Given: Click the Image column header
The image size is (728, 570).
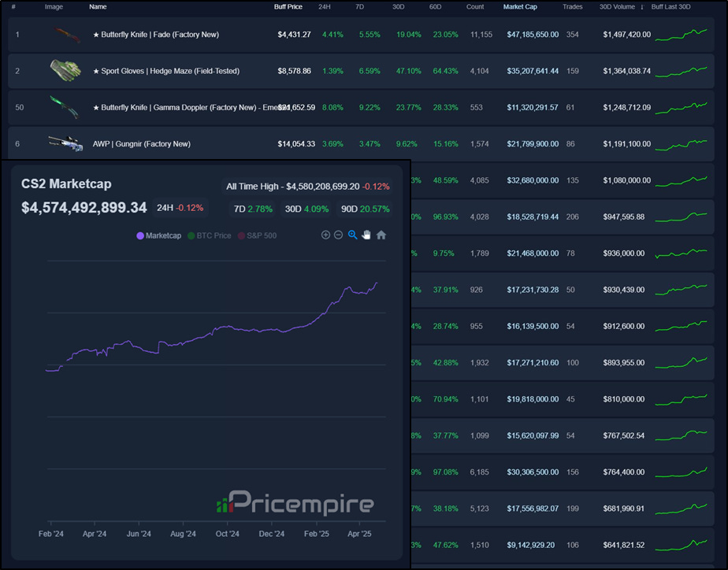Looking at the screenshot, I should (x=54, y=7).
